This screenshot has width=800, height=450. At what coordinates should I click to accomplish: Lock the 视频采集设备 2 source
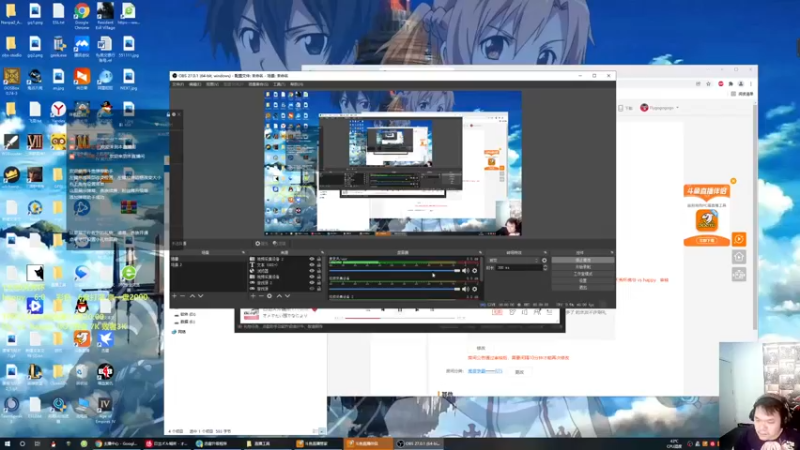click(x=319, y=259)
